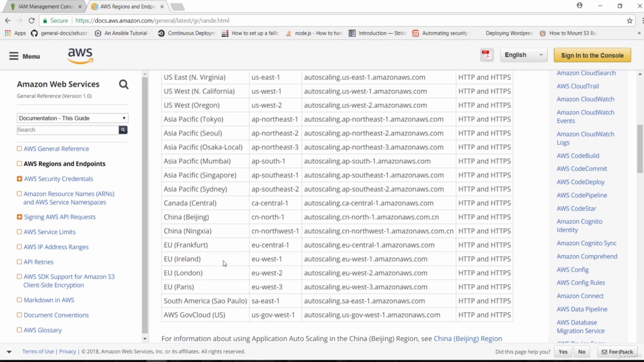Close the AWS Regions and Endpoints tab
The height and width of the screenshot is (362, 644).
162,7
